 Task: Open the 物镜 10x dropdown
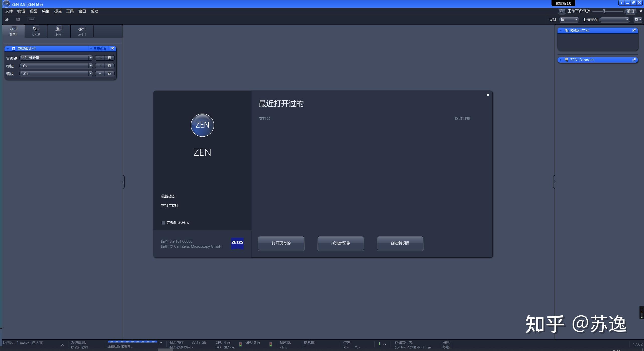pos(90,66)
